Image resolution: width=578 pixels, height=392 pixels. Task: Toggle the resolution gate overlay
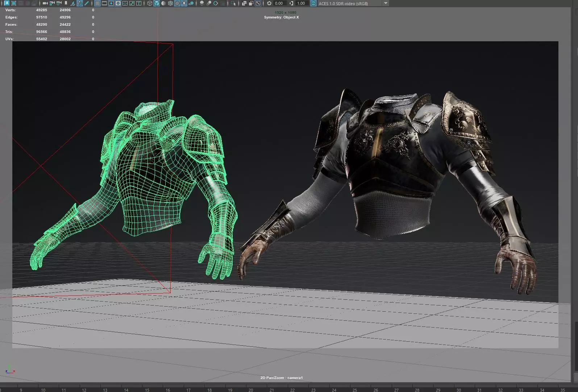111,3
